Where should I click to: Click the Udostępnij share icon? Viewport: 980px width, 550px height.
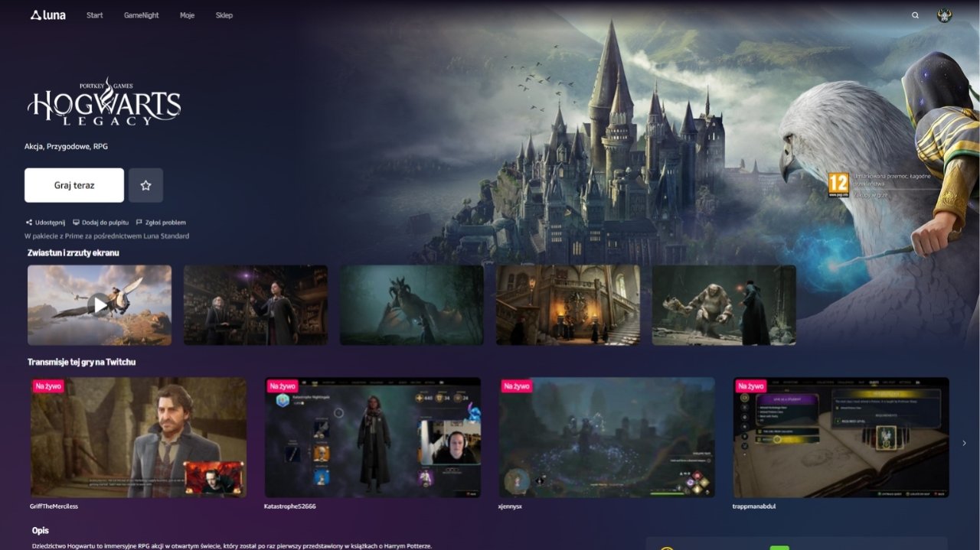tap(29, 223)
